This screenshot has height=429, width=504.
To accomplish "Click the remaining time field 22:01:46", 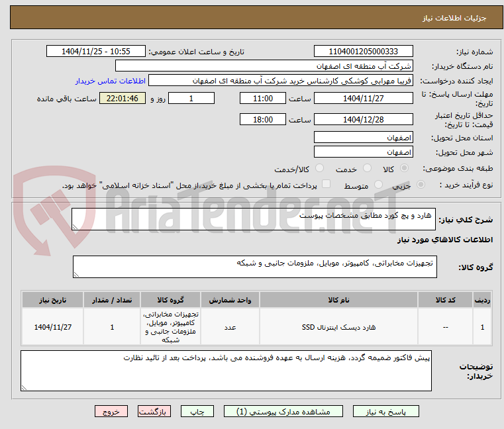I will coord(123,99).
